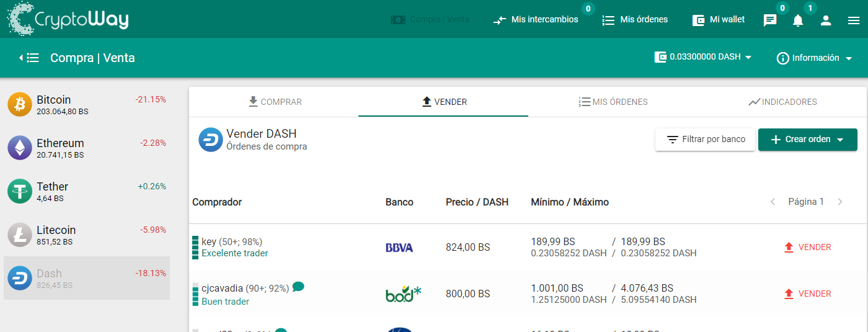Open the notifications bell
868x332 pixels.
(798, 20)
